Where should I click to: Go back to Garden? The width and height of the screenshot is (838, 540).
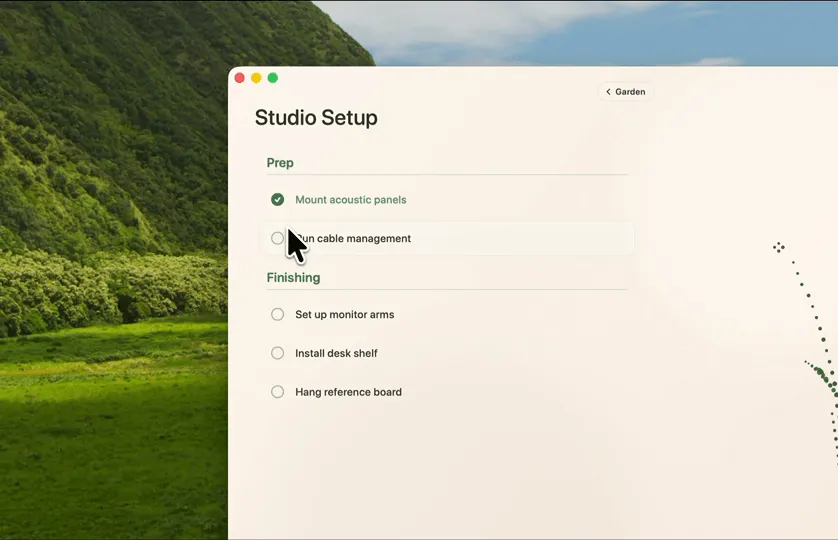625,92
